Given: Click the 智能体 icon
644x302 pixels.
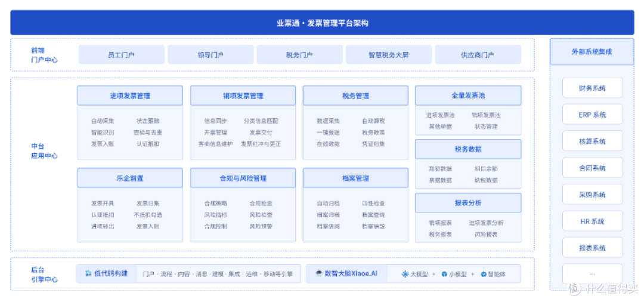Looking at the screenshot, I should click(x=484, y=274).
